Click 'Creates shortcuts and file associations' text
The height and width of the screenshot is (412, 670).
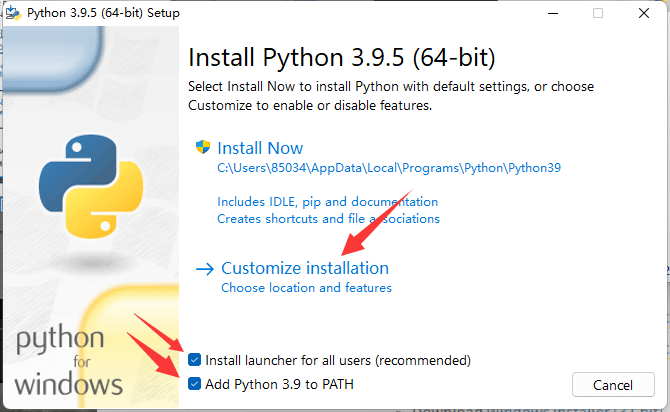point(328,218)
